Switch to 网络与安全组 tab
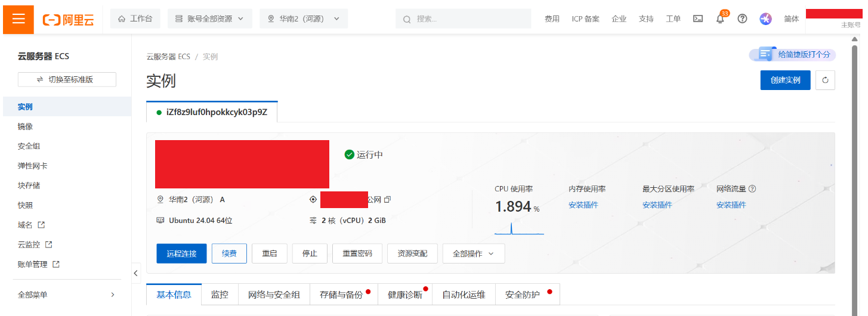This screenshot has height=316, width=868. [x=274, y=295]
